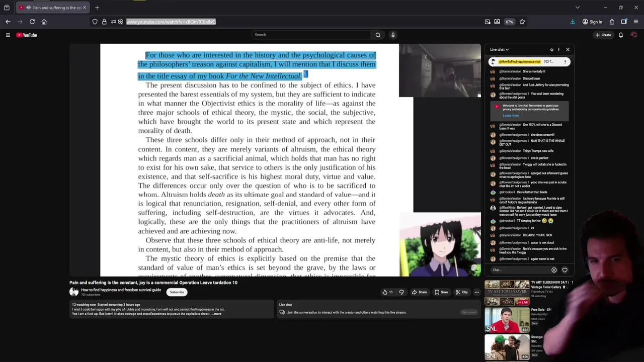The image size is (644, 362).
Task: Mute the tab's audio speaker icon
Action: 28,8
